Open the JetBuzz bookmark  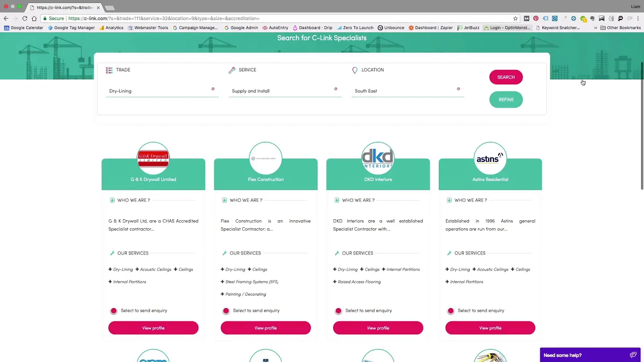[468, 28]
